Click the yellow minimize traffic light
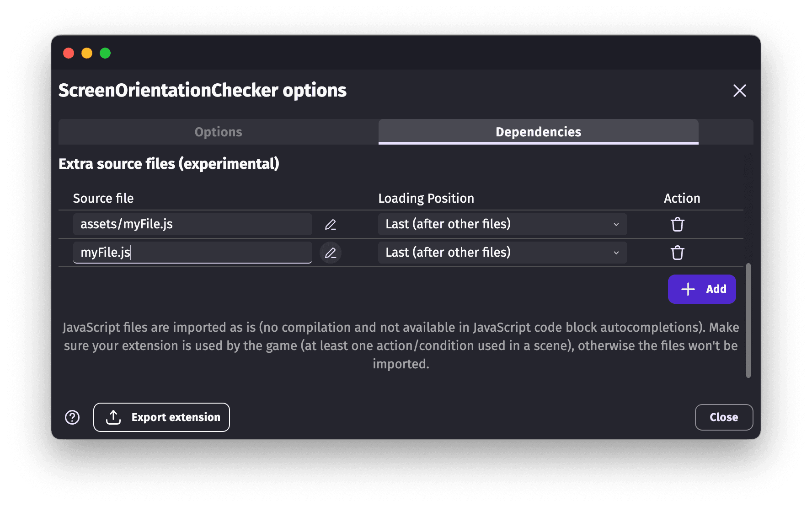 point(87,53)
